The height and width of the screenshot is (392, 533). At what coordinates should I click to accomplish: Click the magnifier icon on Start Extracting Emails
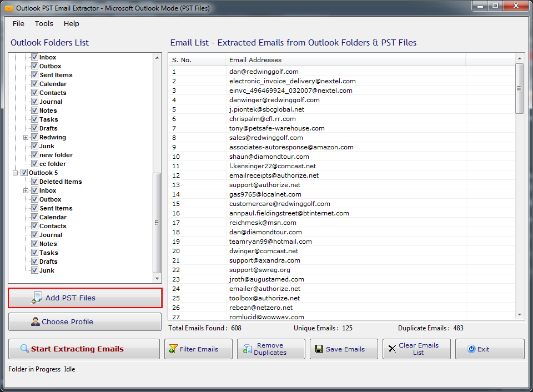(24, 349)
